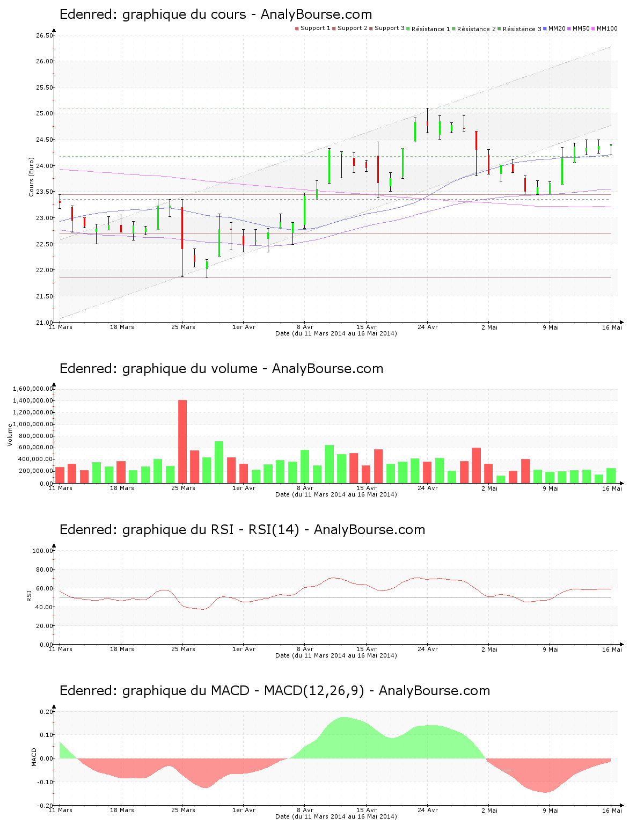Select the Résistance 1 legend entry
The height and width of the screenshot is (832, 644).
point(428,29)
